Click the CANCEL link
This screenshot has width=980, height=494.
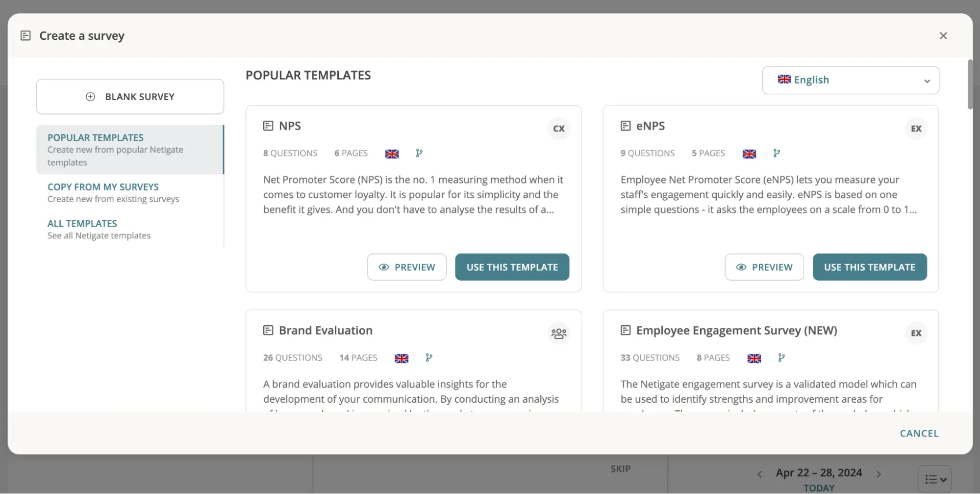(919, 433)
